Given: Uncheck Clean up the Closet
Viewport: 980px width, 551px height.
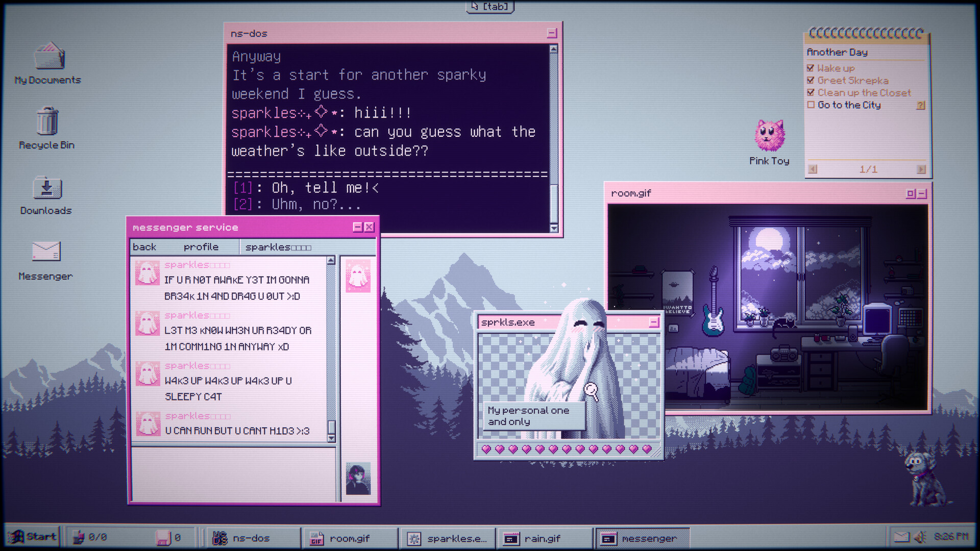Looking at the screenshot, I should (x=812, y=92).
